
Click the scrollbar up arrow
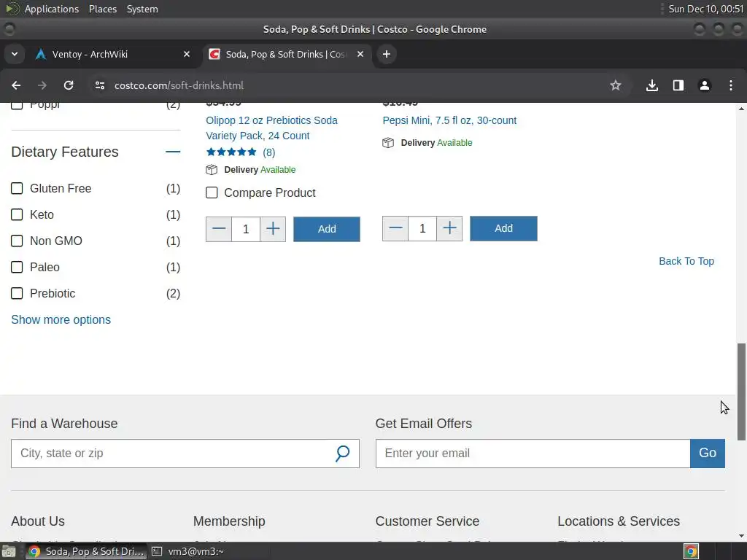click(741, 109)
